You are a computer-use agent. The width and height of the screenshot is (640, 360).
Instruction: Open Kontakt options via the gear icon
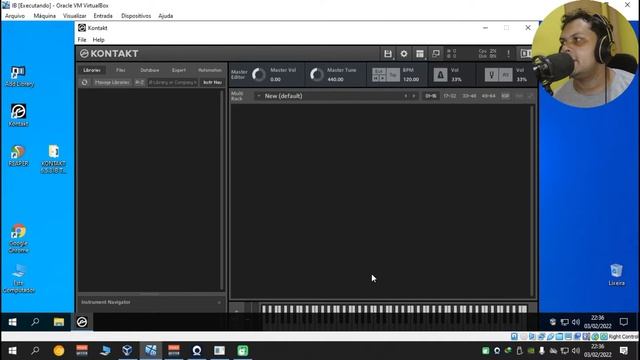pyautogui.click(x=404, y=53)
